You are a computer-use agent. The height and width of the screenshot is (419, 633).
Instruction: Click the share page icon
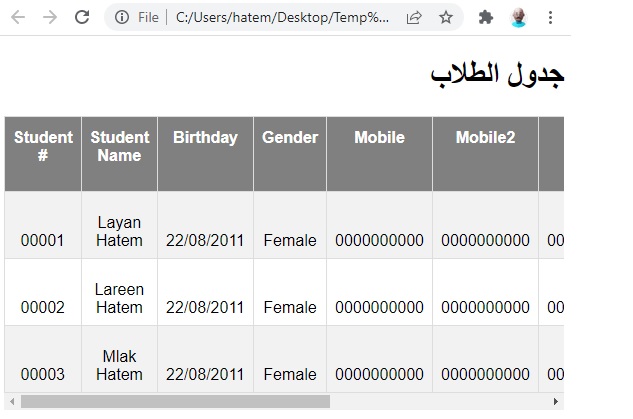tap(414, 17)
